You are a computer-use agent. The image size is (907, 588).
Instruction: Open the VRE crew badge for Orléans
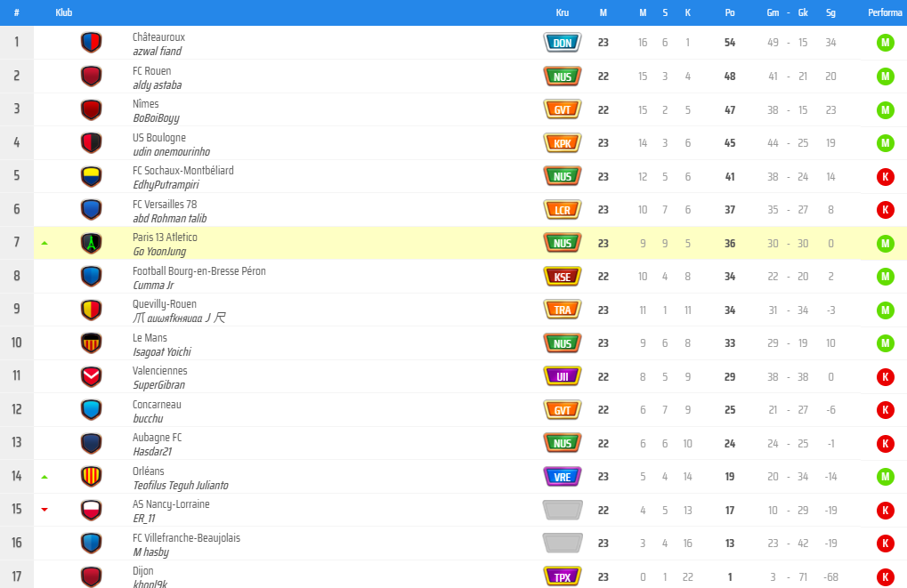563,477
